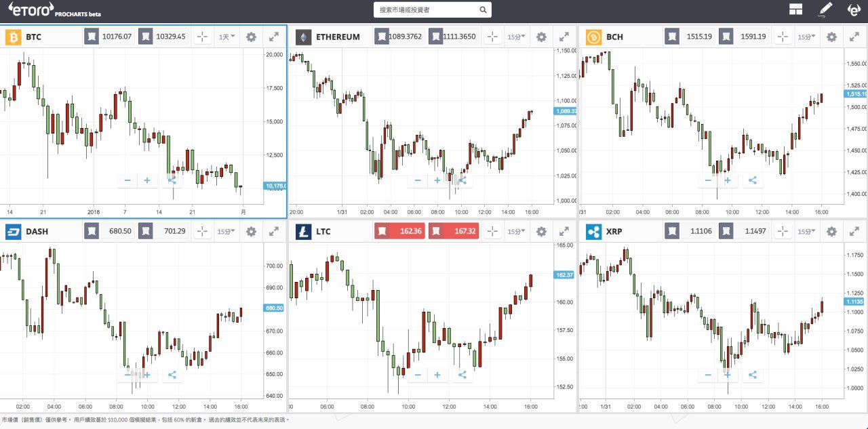
Task: Share the BCH chart
Action: [752, 180]
